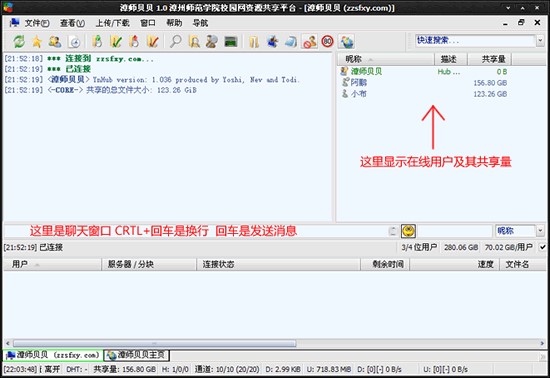This screenshot has height=378, width=550.
Task: Open the yellow smiley emoticon picker
Action: (x=408, y=231)
